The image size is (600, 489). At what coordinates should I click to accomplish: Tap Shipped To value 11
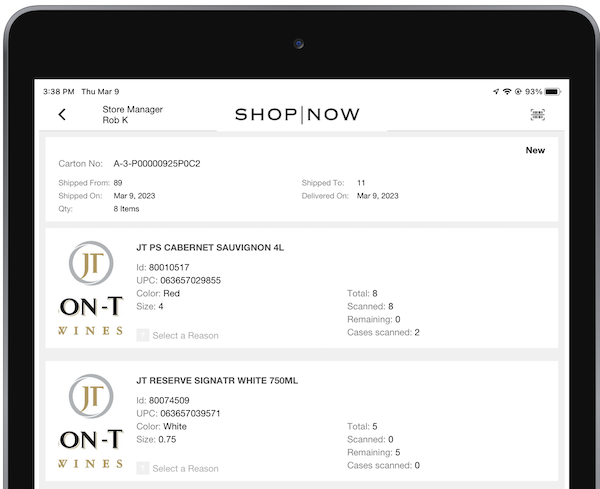(x=361, y=183)
